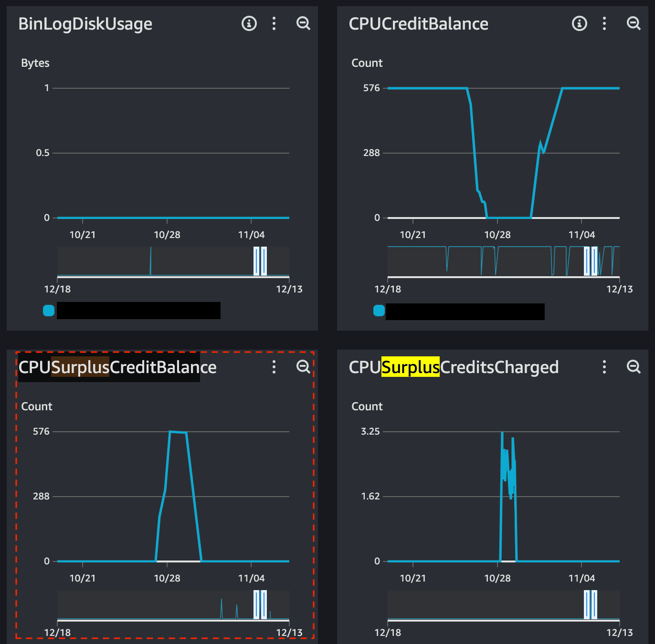Click the zoom-out magnifier on CPUSurplusCreditsCharged
The height and width of the screenshot is (644, 655).
[x=634, y=367]
